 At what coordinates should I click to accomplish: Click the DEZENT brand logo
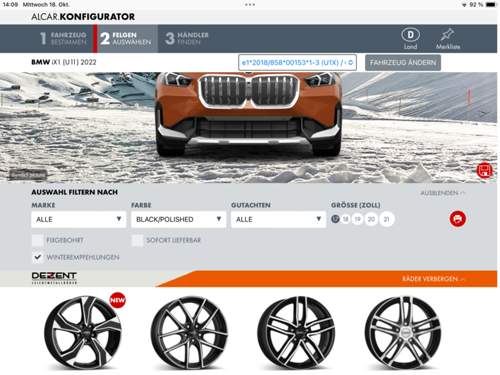[x=54, y=278]
